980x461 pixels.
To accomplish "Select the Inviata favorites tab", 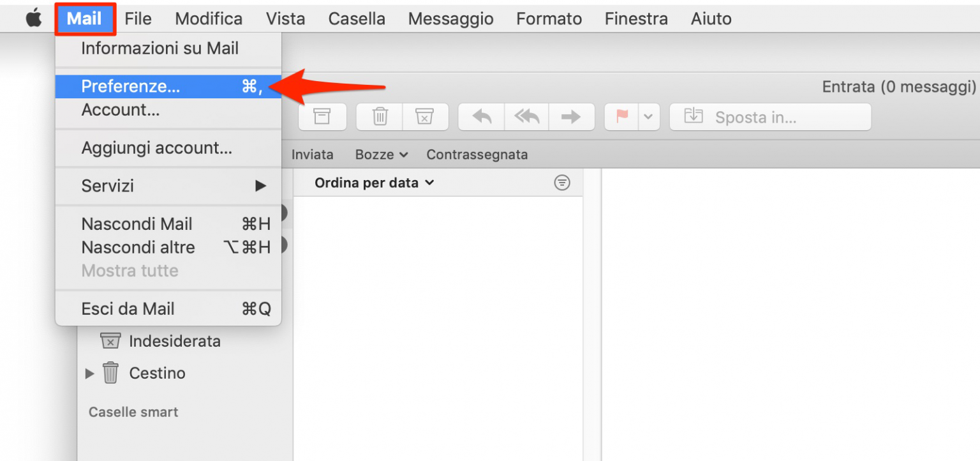I will pyautogui.click(x=313, y=155).
